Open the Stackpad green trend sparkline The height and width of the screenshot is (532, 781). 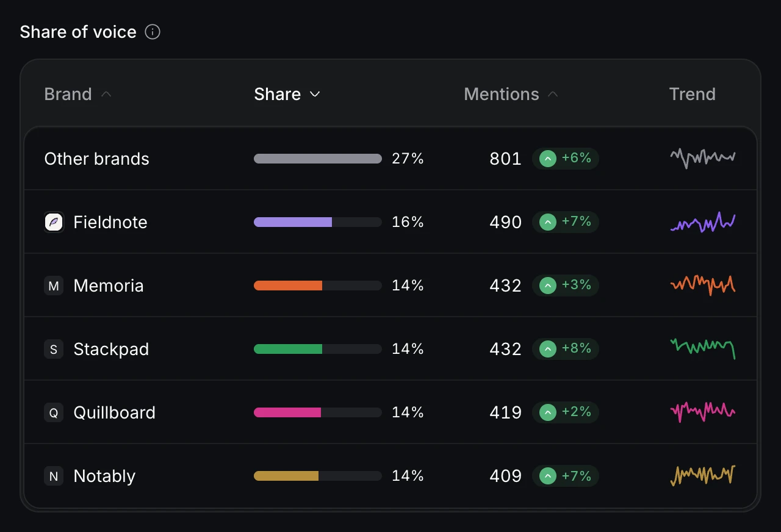[x=703, y=348]
